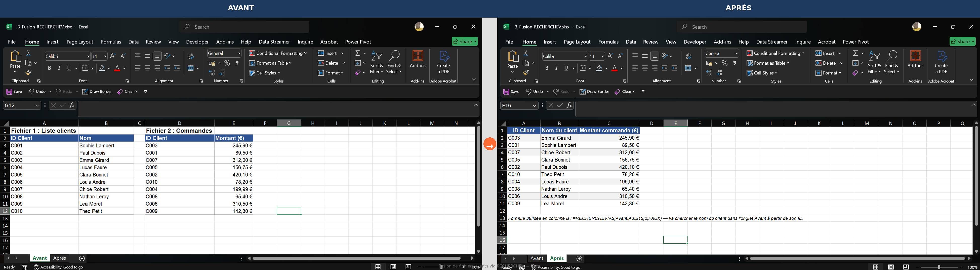Open Find & Select in left window
The height and width of the screenshot is (270, 980).
(x=394, y=62)
